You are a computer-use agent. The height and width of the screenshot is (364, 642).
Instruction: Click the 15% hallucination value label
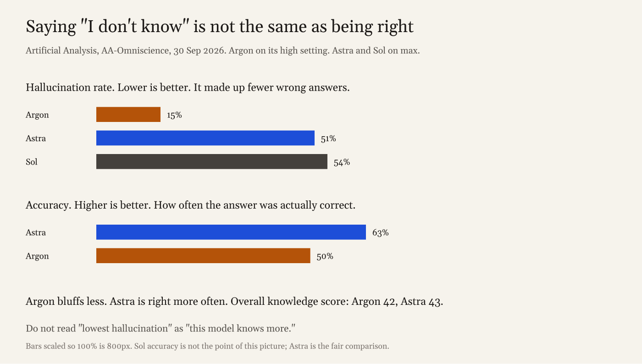174,115
